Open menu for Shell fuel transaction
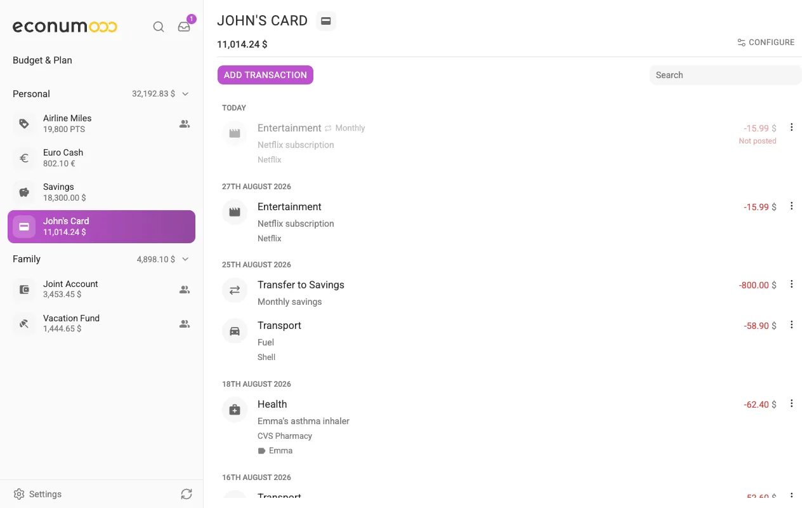Screen dimensions: 812x508 792,324
